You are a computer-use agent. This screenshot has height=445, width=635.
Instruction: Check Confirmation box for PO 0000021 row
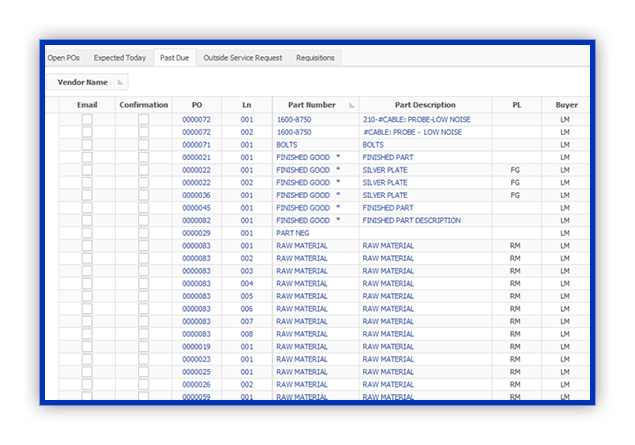tap(143, 157)
